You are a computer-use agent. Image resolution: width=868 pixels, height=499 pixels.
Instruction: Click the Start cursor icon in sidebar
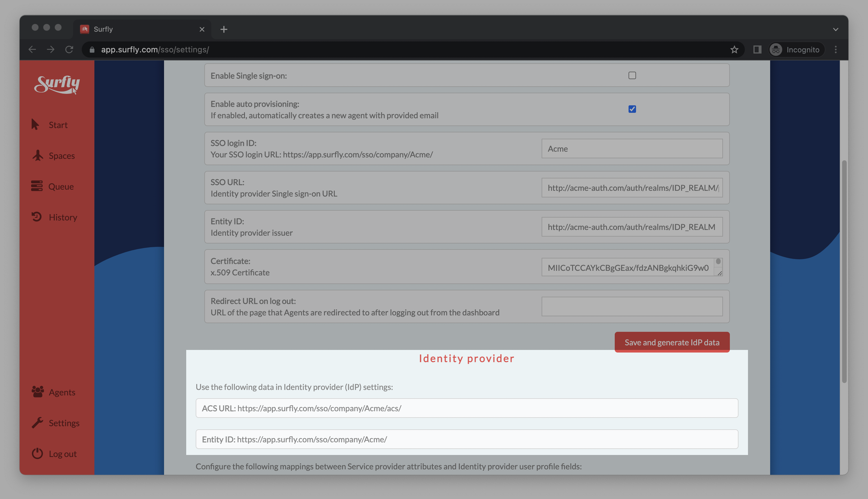[x=35, y=124]
